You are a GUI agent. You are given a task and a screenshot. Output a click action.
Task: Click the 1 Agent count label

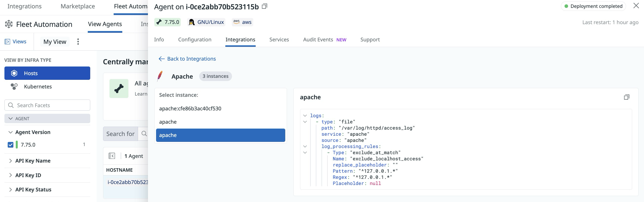click(134, 156)
